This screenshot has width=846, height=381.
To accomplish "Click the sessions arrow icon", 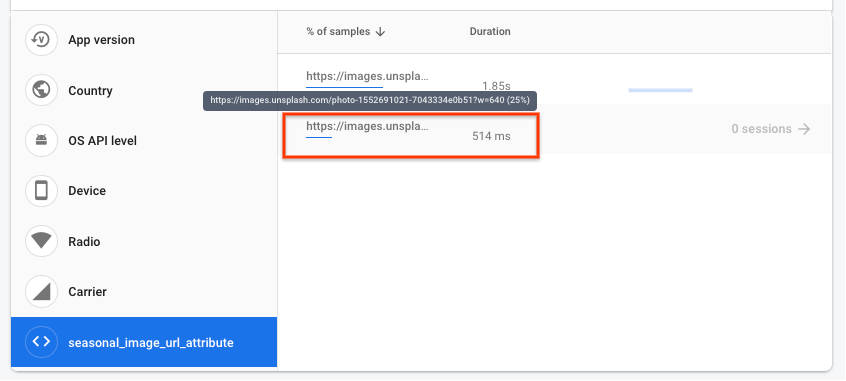I will (804, 129).
